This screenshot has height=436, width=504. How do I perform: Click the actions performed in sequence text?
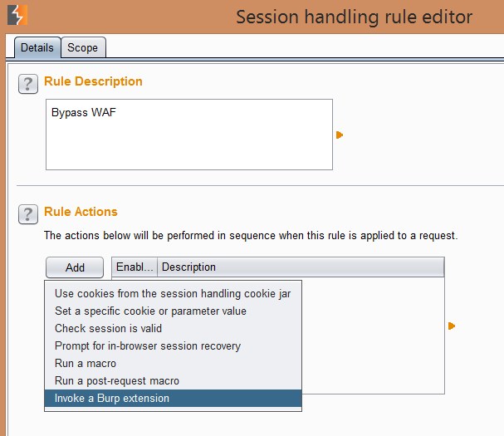pos(251,236)
